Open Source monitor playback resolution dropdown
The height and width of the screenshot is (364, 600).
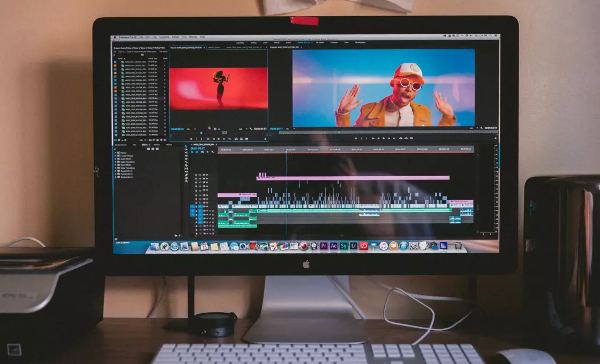(x=243, y=129)
